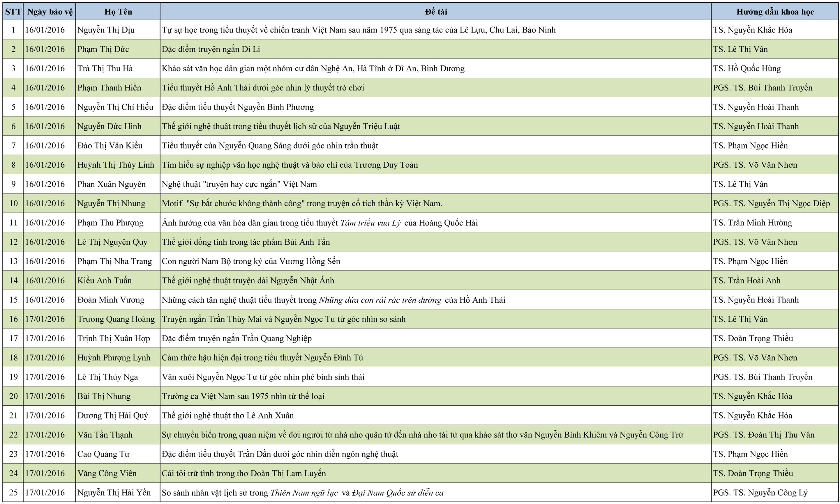840x504 pixels.
Task: Select row number 10 cell
Action: tap(13, 203)
